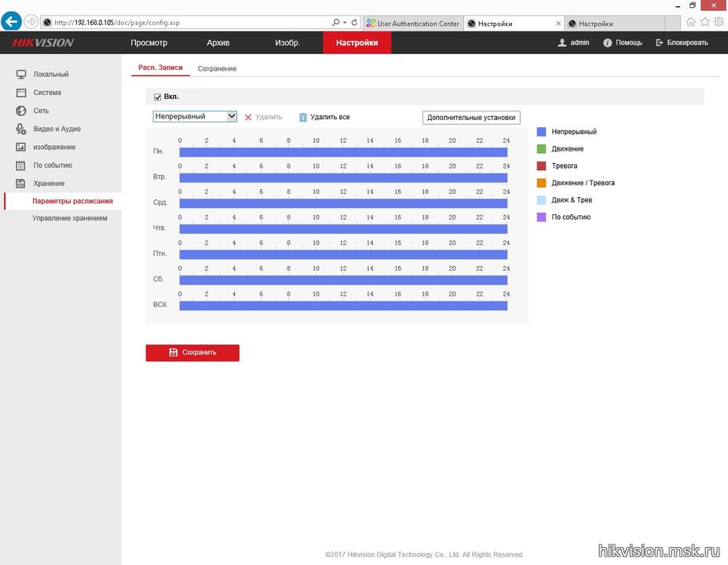728x565 pixels.
Task: Click the browser forward arrow button
Action: 31,22
